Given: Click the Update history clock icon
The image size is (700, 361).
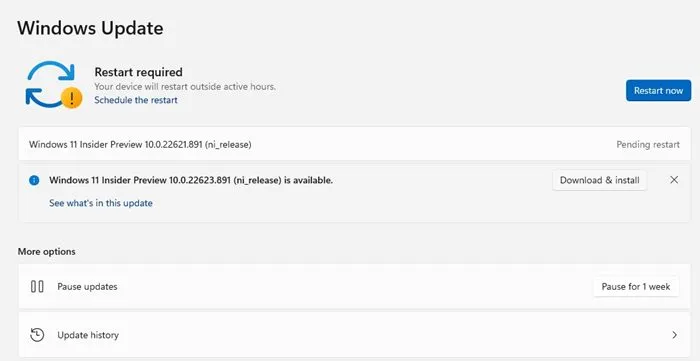Looking at the screenshot, I should (37, 335).
